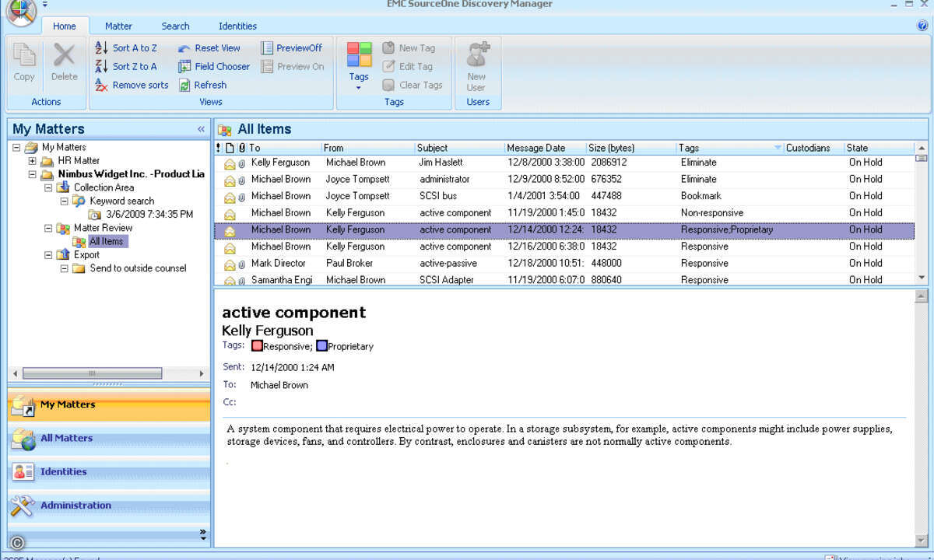The height and width of the screenshot is (560, 934).
Task: Collapse the Keyword search node
Action: 64,201
